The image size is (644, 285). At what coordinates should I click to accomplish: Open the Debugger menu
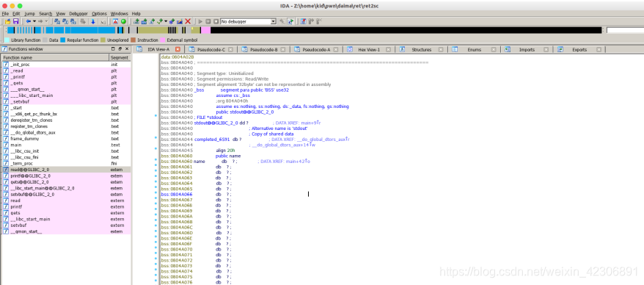pyautogui.click(x=78, y=13)
